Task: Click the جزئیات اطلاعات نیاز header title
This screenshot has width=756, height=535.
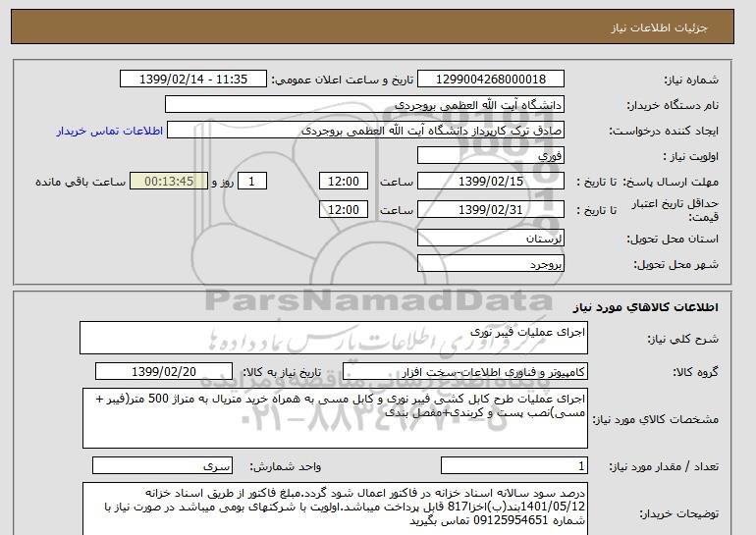Action: click(659, 27)
